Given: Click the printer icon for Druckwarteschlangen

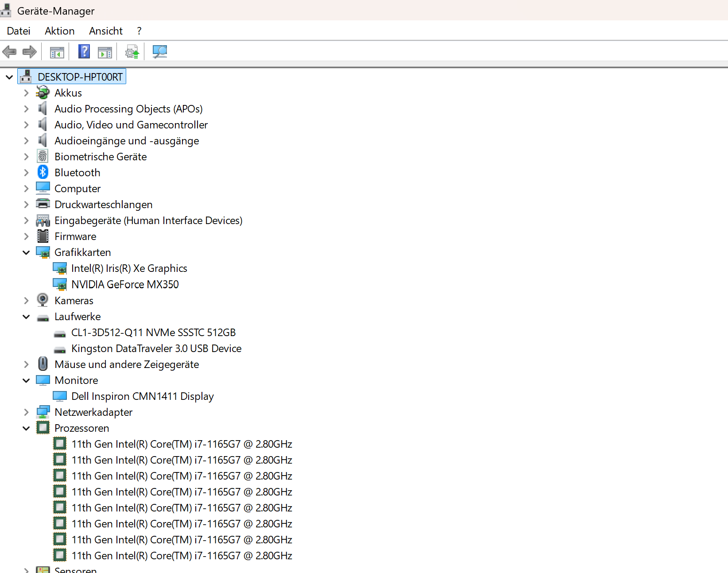Looking at the screenshot, I should pyautogui.click(x=43, y=204).
